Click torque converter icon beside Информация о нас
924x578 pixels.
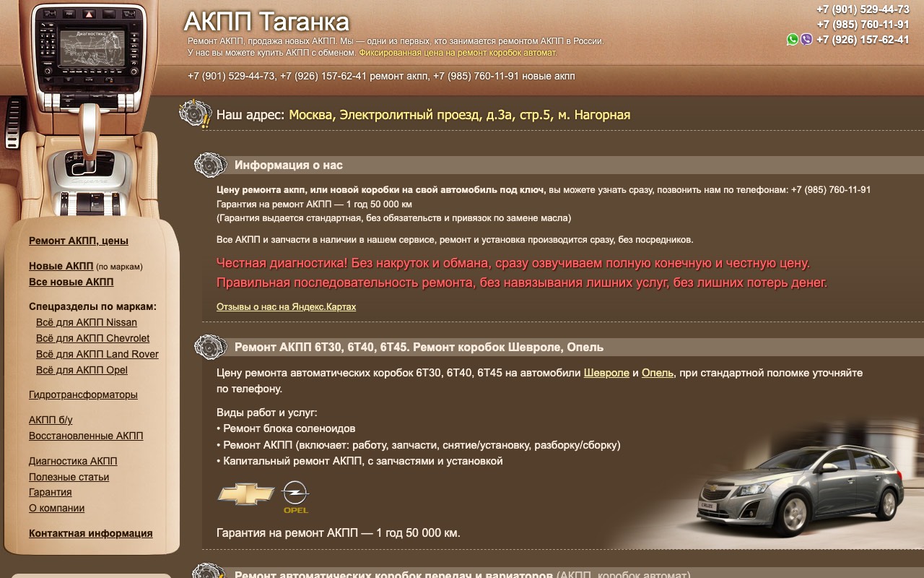click(x=211, y=165)
